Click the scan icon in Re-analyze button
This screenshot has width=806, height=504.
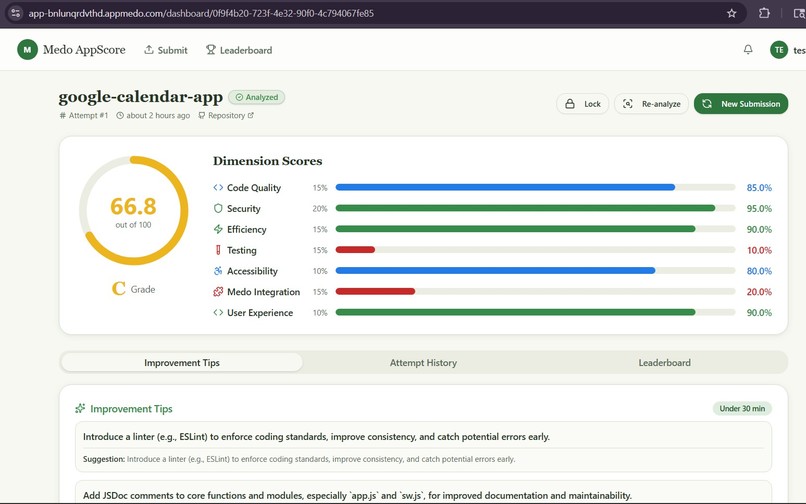coord(627,104)
